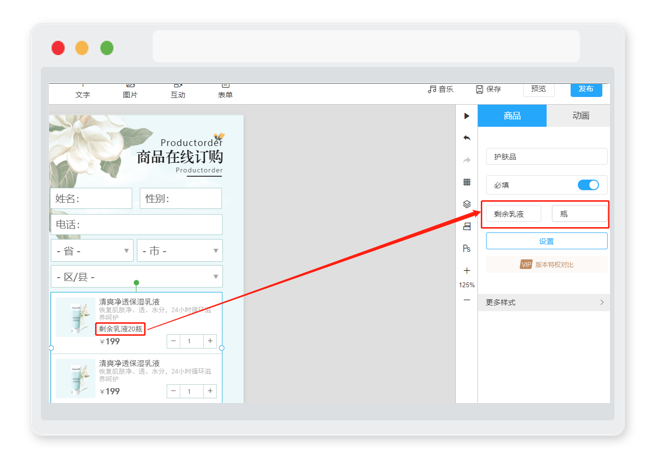Click the second product thumbnail image
The height and width of the screenshot is (460, 660).
click(76, 378)
